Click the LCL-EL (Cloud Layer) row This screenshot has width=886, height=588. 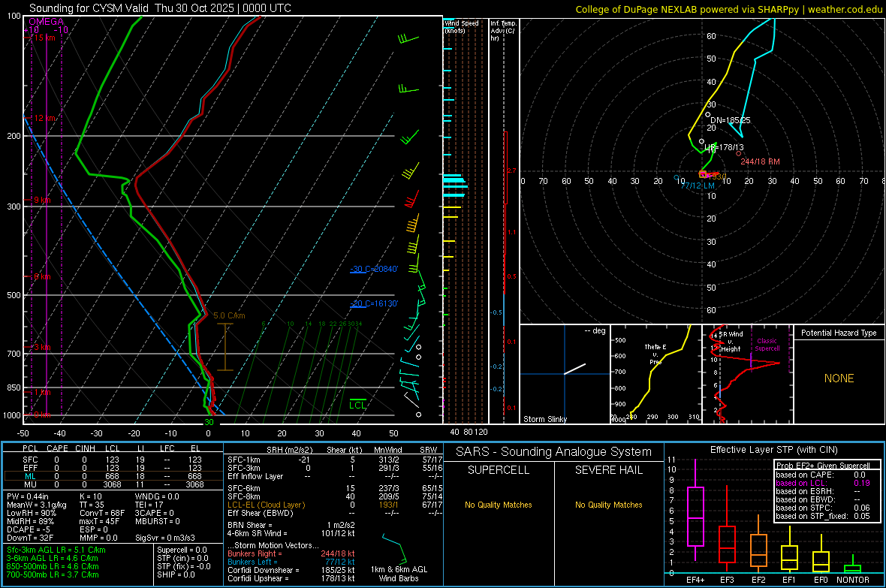[335, 505]
